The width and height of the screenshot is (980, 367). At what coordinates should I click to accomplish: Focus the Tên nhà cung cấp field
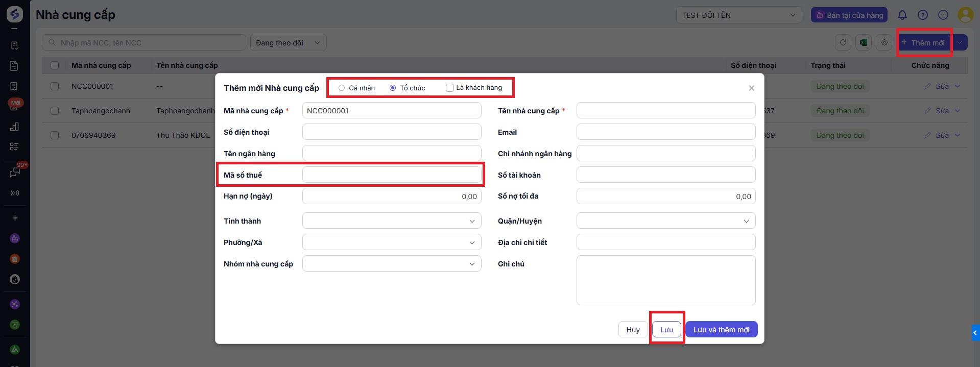(x=666, y=110)
